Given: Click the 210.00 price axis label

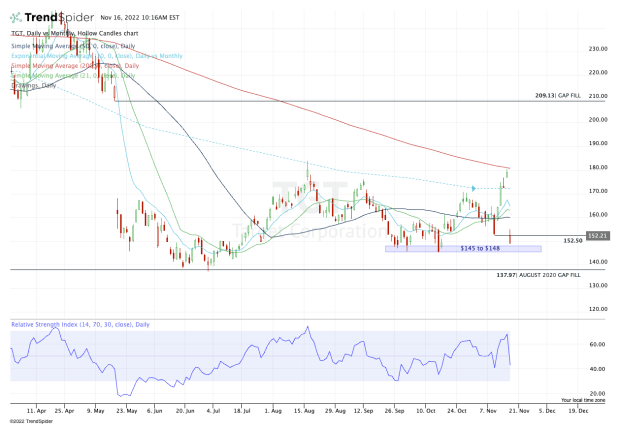Looking at the screenshot, I should point(598,96).
